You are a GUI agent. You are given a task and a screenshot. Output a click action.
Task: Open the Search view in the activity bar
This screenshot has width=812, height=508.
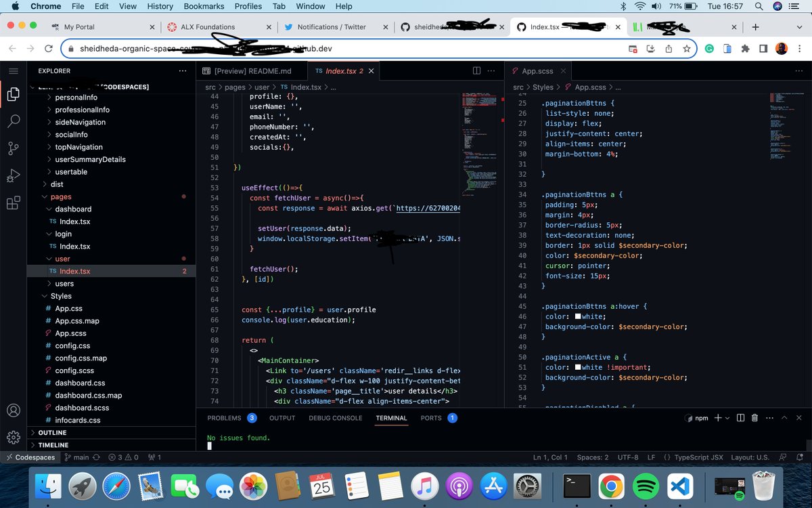pos(13,121)
